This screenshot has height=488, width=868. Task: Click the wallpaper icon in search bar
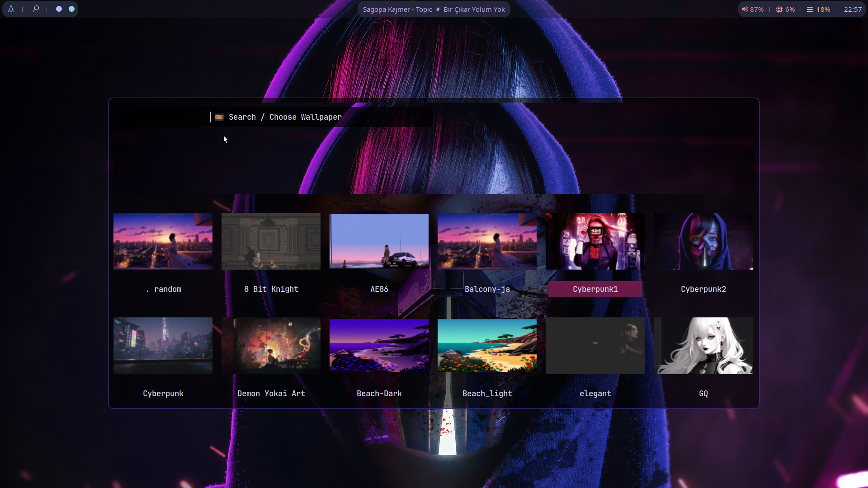pyautogui.click(x=219, y=117)
